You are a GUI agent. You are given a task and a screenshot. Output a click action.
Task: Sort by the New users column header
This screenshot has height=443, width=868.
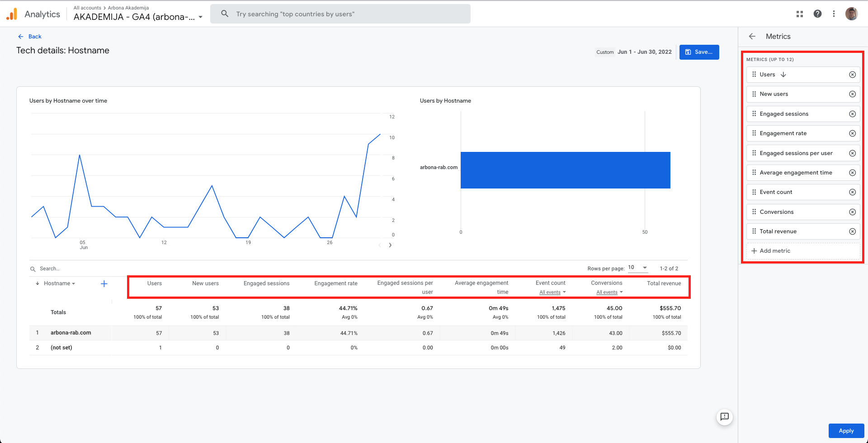[205, 283]
